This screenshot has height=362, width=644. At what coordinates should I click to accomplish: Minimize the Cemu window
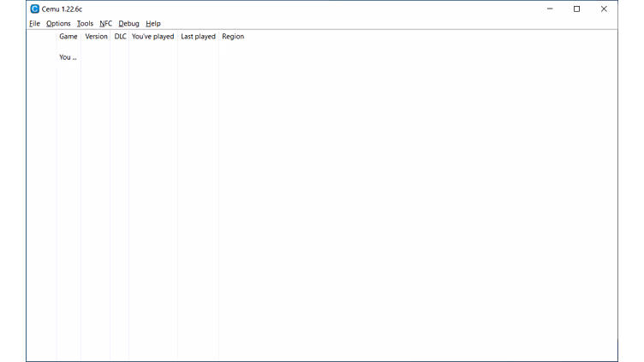(x=550, y=9)
